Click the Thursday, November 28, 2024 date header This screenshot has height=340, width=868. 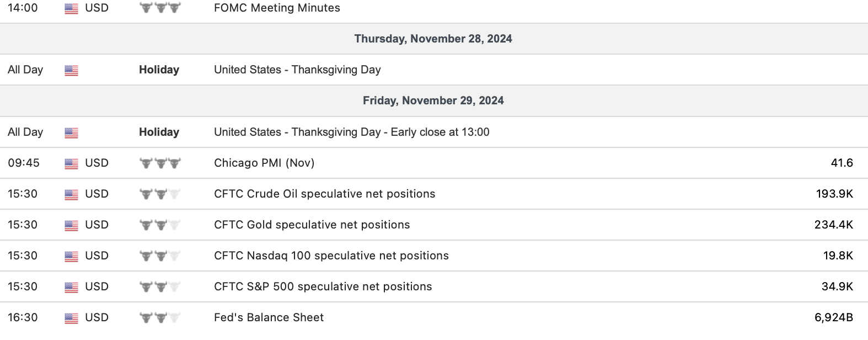click(433, 39)
